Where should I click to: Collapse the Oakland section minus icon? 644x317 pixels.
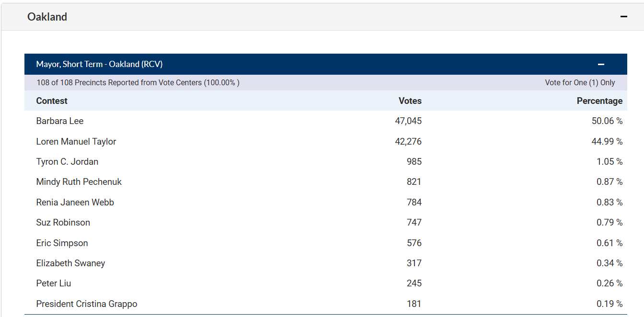[x=623, y=17]
